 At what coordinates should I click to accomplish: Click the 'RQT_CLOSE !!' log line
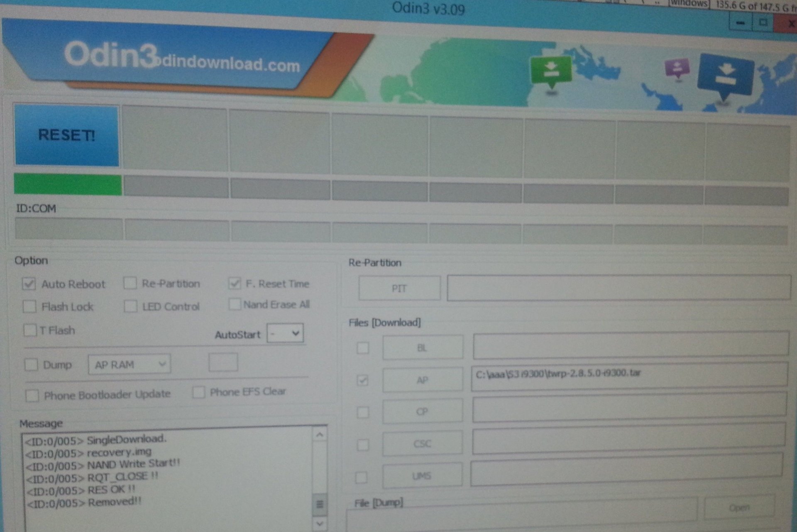tap(92, 477)
